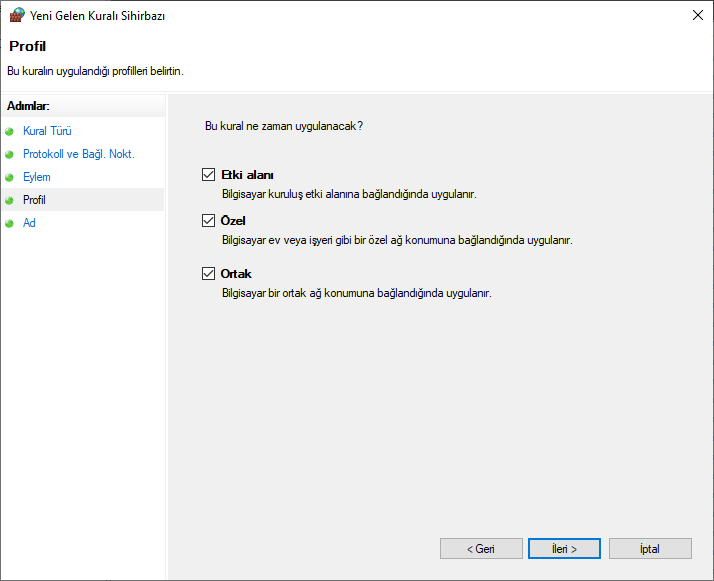Uncheck the Etki alanı checkbox
The image size is (714, 581).
pyautogui.click(x=208, y=175)
